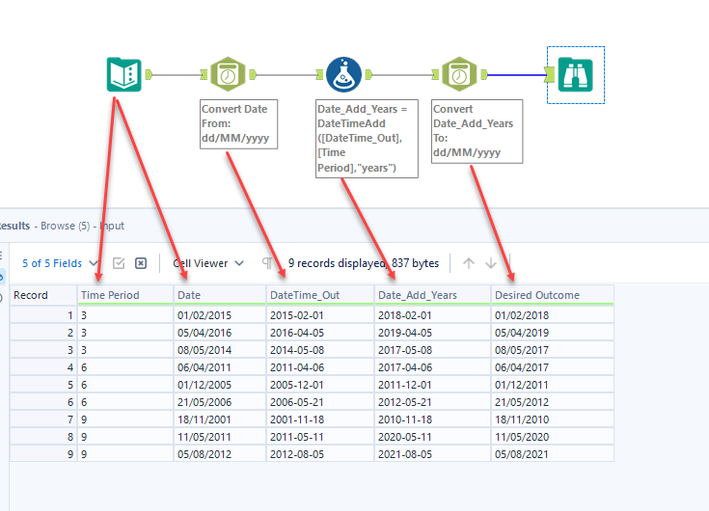The image size is (709, 511).
Task: Select DateTime_Out cell 2005-12-01
Action: (x=320, y=385)
